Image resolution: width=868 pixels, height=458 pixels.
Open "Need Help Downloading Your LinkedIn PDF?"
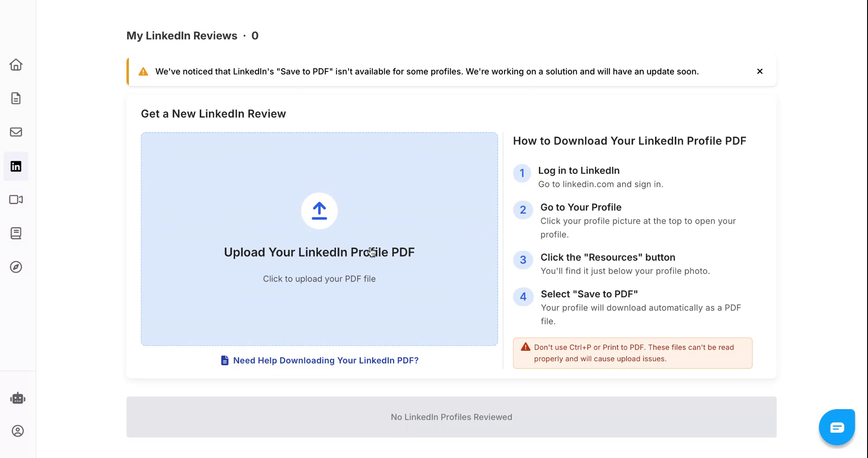click(x=326, y=360)
